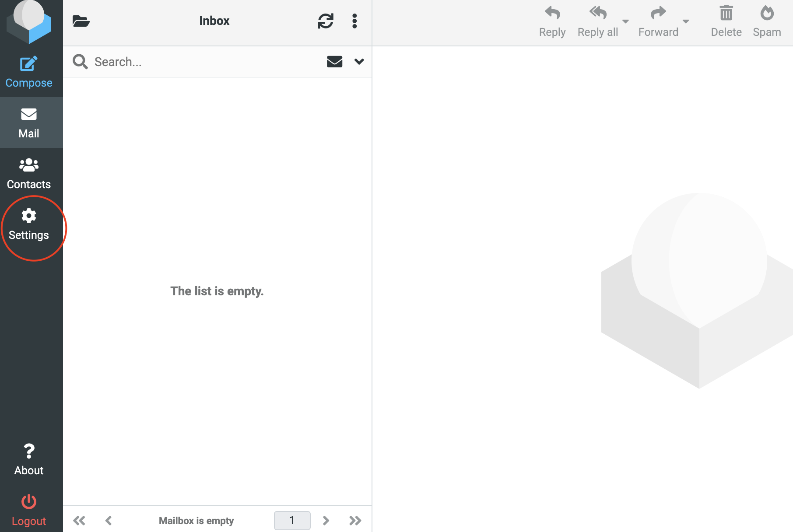
Task: Click the Reply button
Action: [552, 21]
